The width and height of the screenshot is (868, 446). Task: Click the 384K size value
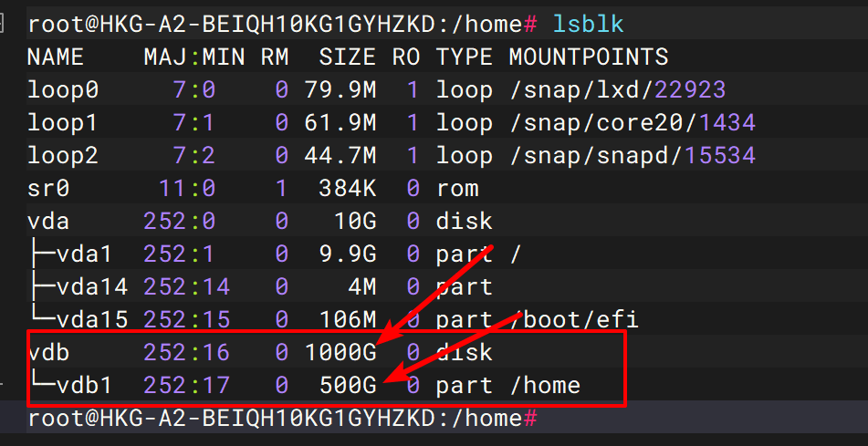pos(347,189)
